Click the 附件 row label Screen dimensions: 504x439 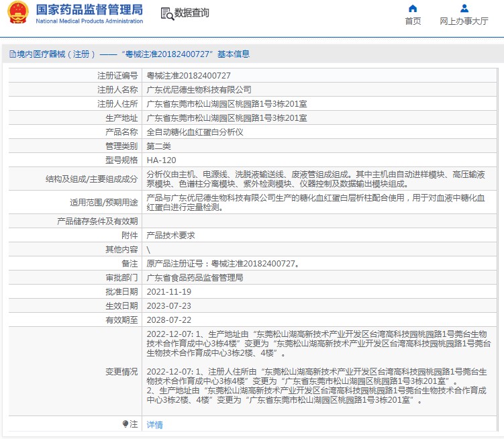tap(130, 236)
